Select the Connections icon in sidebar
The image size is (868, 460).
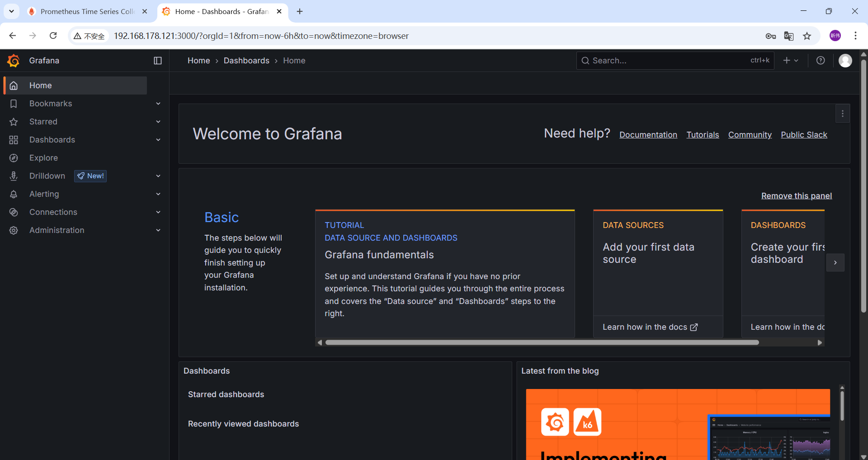(x=14, y=212)
